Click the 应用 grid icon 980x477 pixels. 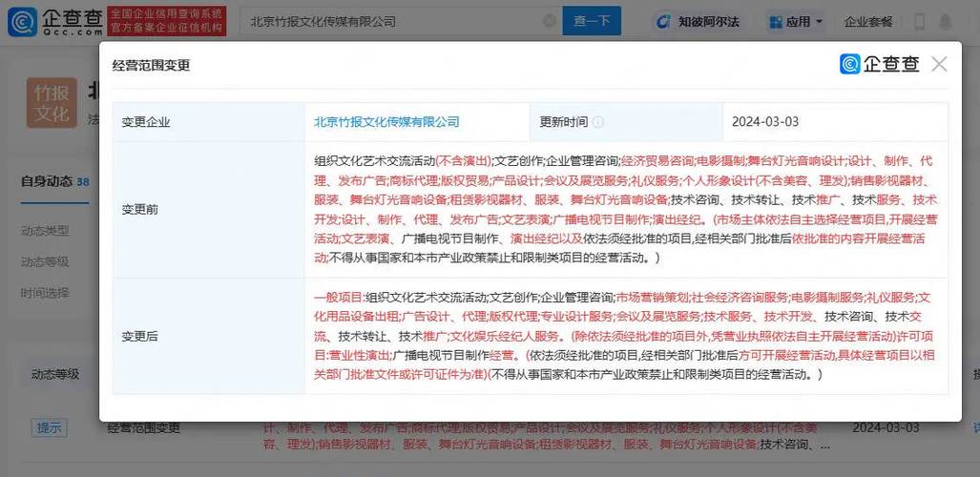click(776, 23)
